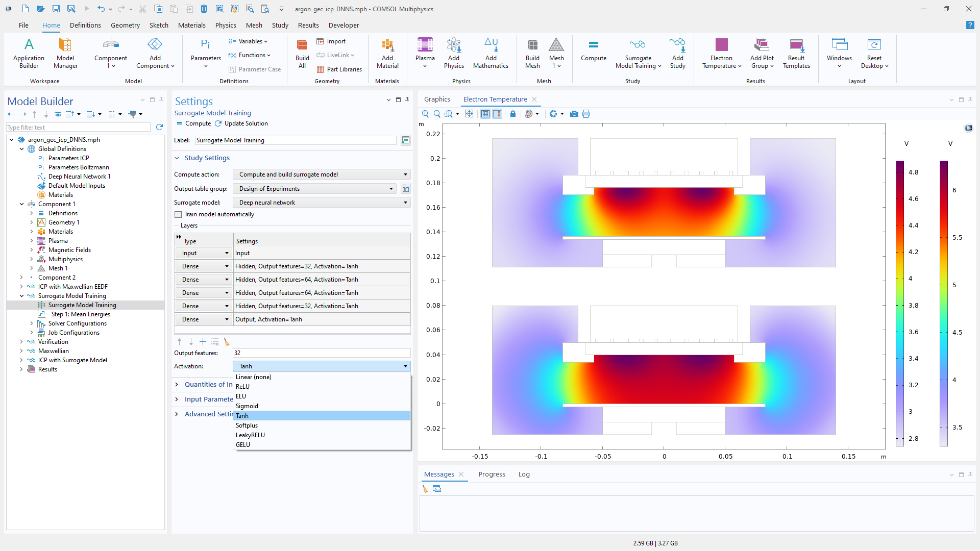Add a new layer with the plus icon
The image size is (980, 551).
click(x=203, y=342)
